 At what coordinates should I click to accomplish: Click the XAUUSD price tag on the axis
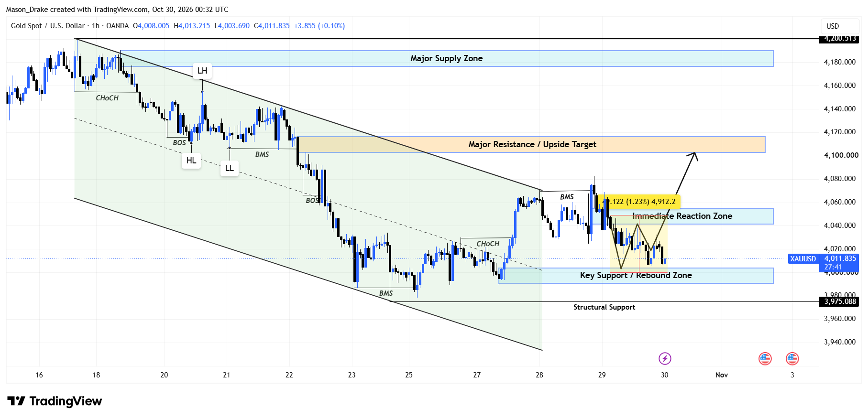click(803, 259)
